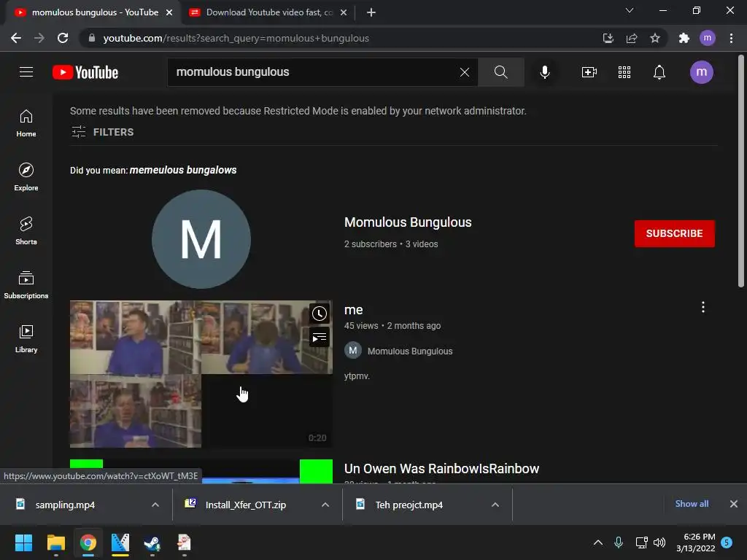The width and height of the screenshot is (747, 560).
Task: Open Shorts in the sidebar
Action: (26, 230)
